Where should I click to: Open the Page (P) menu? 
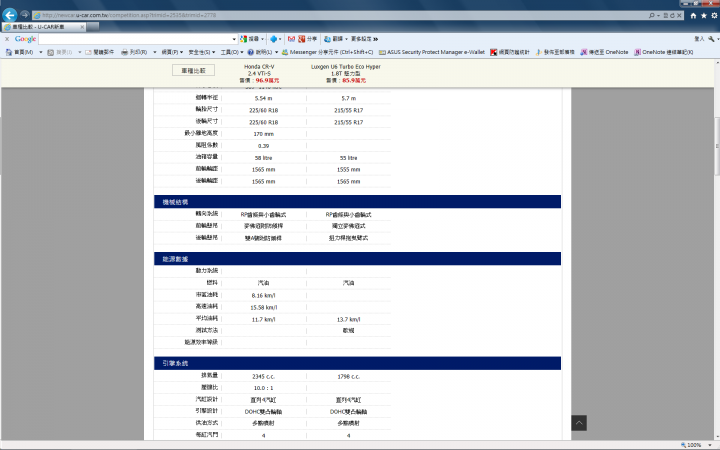[172, 52]
